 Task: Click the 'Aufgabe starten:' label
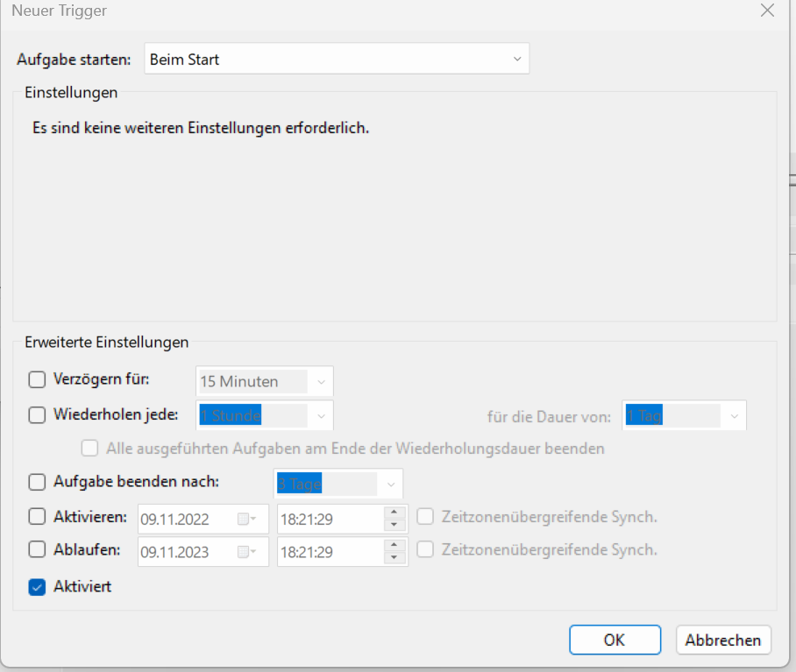pyautogui.click(x=74, y=60)
